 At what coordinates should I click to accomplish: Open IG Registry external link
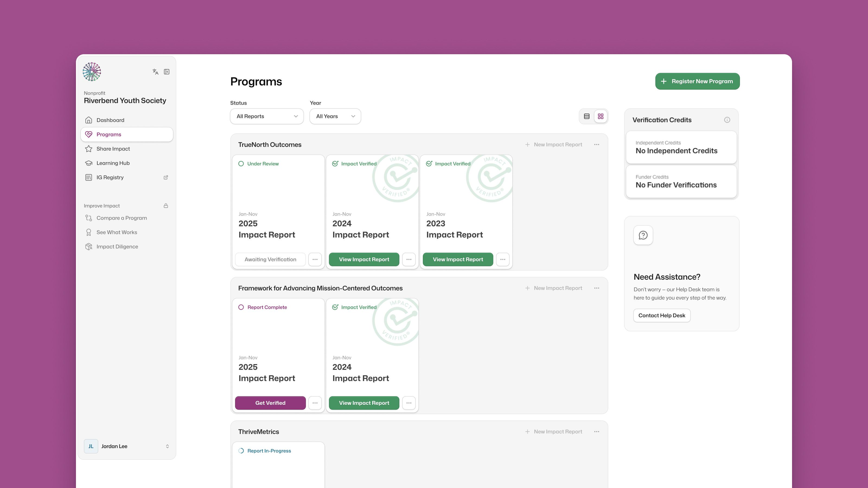(x=127, y=178)
